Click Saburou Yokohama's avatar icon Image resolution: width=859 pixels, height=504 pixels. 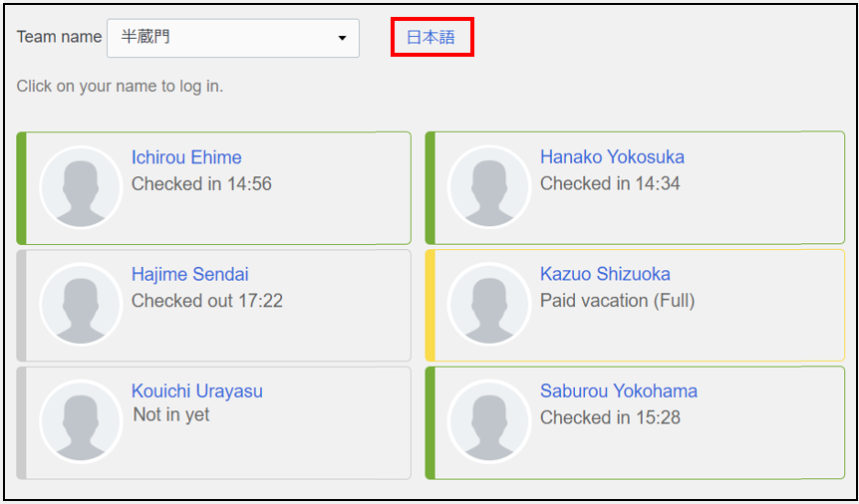(489, 421)
